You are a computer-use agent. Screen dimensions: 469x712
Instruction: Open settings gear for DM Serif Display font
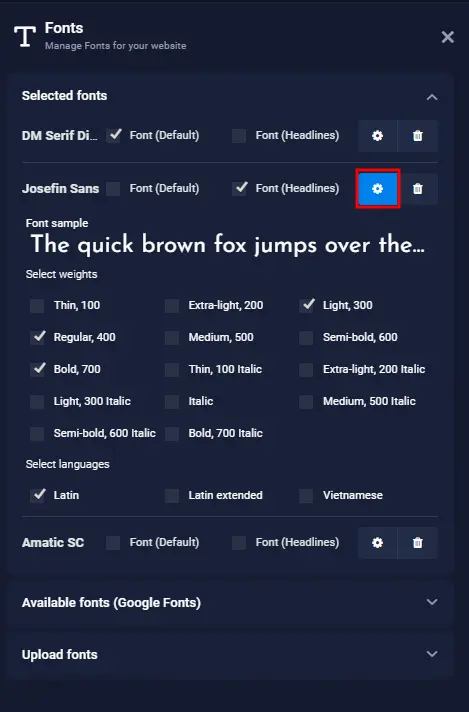tap(377, 136)
